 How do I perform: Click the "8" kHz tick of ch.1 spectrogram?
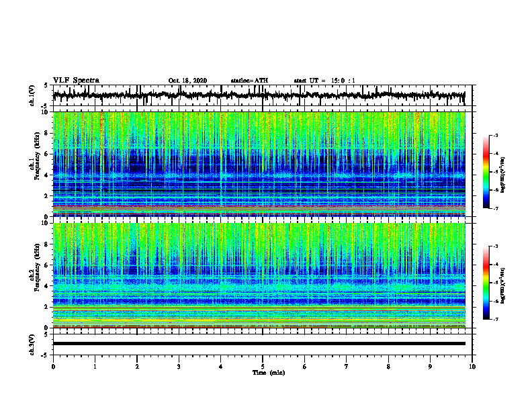pyautogui.click(x=47, y=133)
